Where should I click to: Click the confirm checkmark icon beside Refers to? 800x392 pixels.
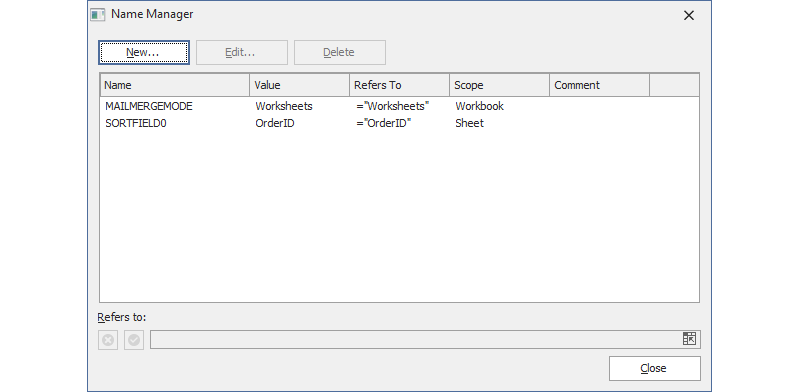pyautogui.click(x=134, y=340)
